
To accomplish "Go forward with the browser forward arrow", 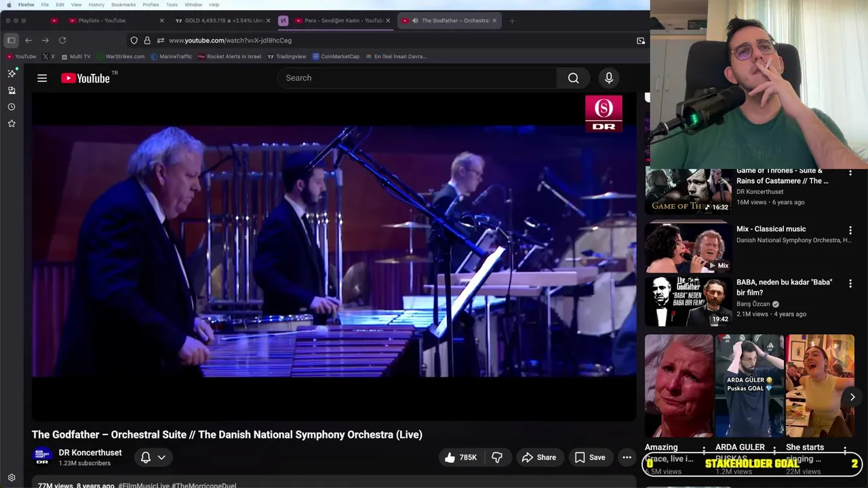I will 45,41.
